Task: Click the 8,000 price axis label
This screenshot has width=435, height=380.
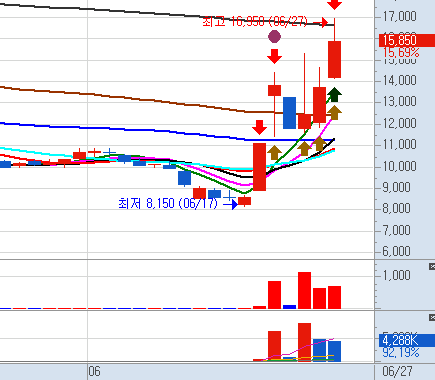Action: (397, 208)
